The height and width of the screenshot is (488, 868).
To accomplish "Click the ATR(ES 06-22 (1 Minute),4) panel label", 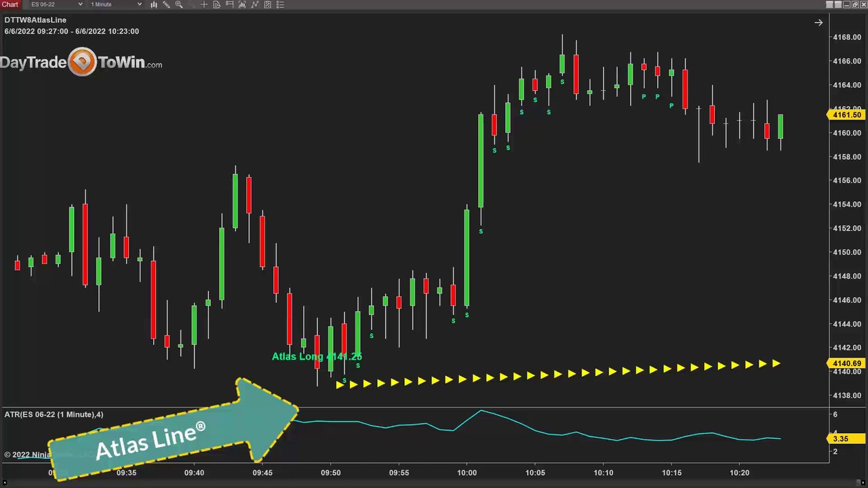I will point(54,414).
